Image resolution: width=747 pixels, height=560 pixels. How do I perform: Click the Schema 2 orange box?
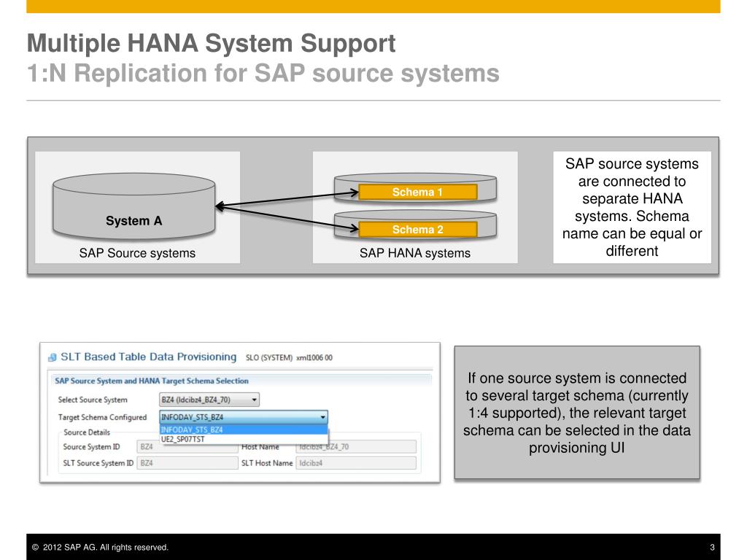coord(418,230)
